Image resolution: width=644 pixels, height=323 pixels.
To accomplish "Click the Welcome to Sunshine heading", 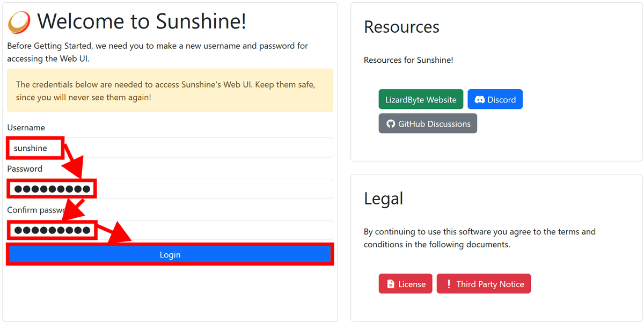I will (142, 21).
